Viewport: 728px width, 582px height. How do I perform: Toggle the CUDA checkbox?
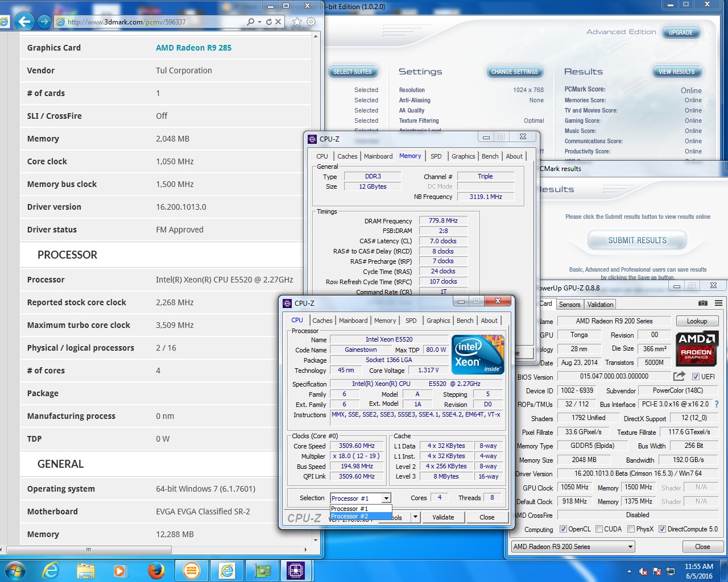coord(599,529)
